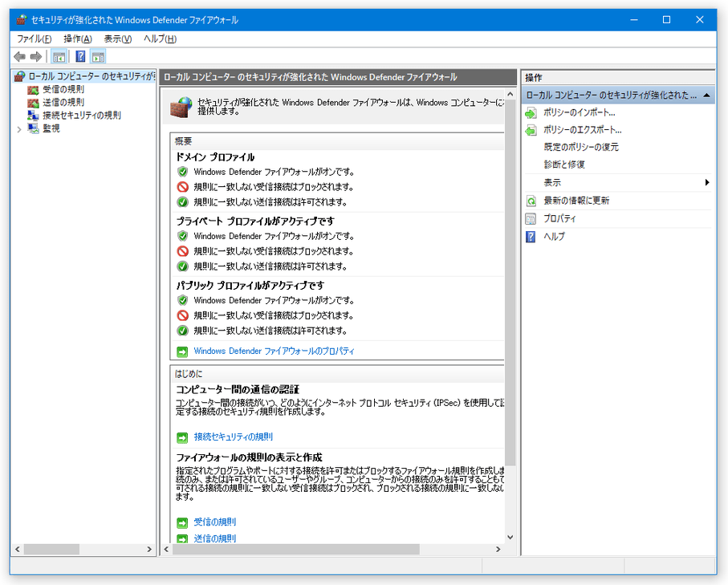Open the 操作(A) menu
Viewport: 728px width, 585px height.
[78, 39]
